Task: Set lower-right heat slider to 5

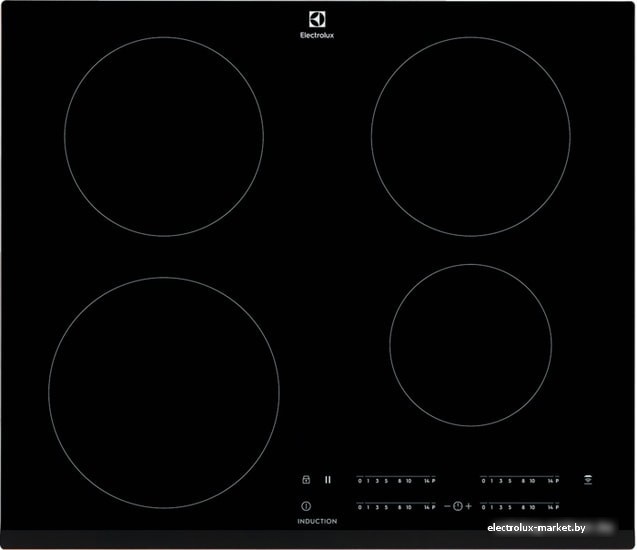Action: pos(509,507)
